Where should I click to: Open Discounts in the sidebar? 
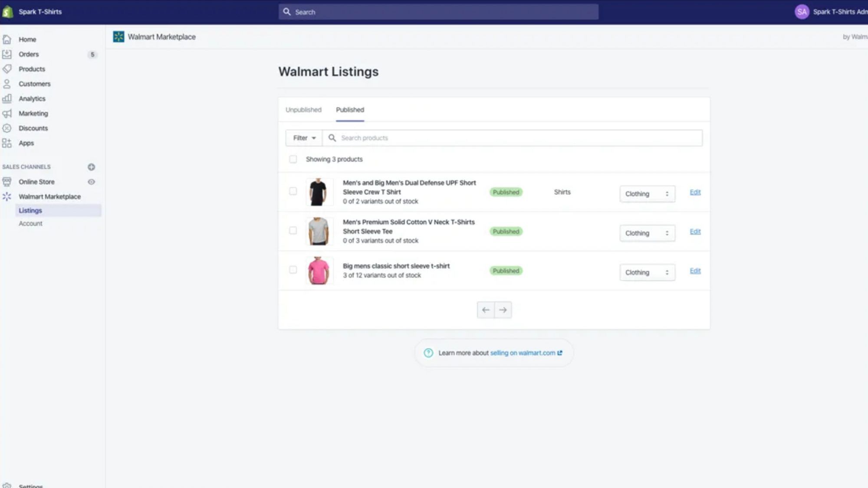tap(33, 128)
